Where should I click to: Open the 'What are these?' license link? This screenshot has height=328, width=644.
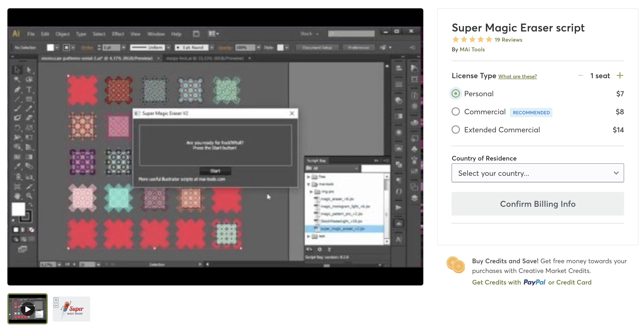(x=517, y=76)
